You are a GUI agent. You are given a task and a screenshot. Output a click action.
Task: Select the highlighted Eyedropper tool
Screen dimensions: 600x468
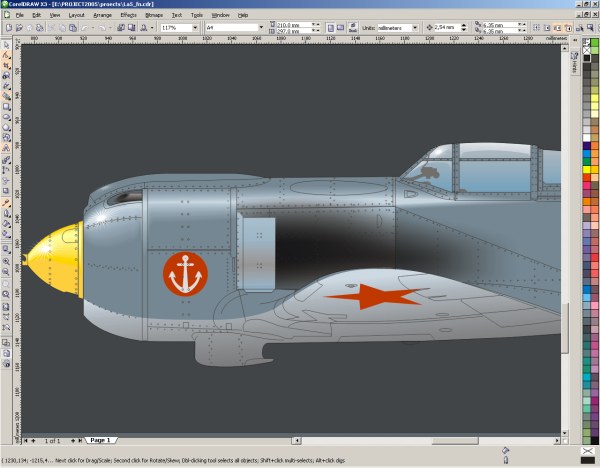(6, 203)
